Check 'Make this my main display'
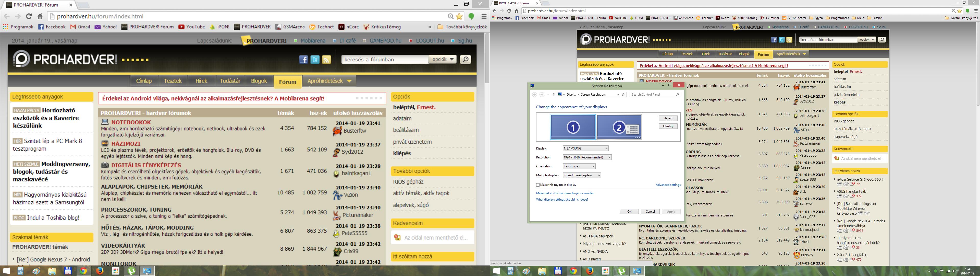The width and height of the screenshot is (980, 276). pos(538,185)
